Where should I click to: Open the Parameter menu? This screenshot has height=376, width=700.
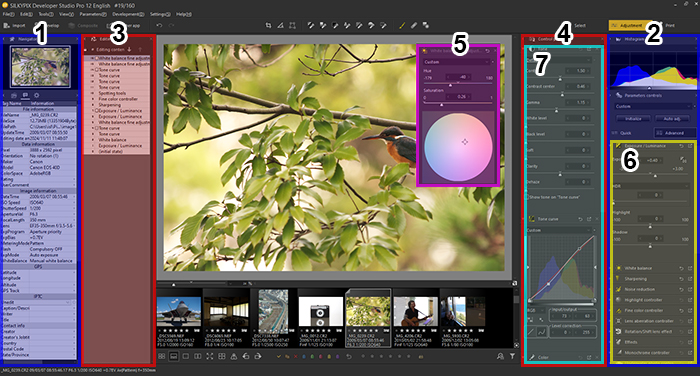93,14
